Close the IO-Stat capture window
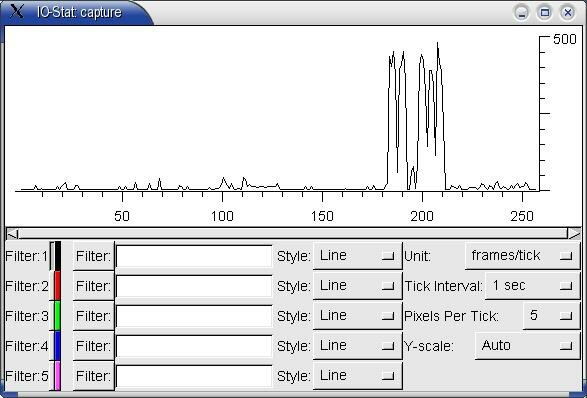Viewport: 587px width, 398px height. point(568,13)
